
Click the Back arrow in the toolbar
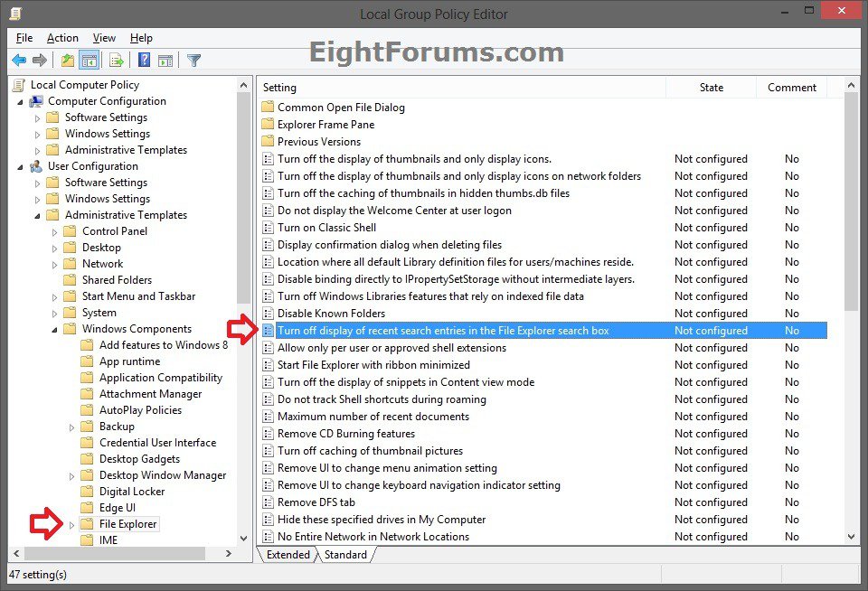[x=19, y=60]
